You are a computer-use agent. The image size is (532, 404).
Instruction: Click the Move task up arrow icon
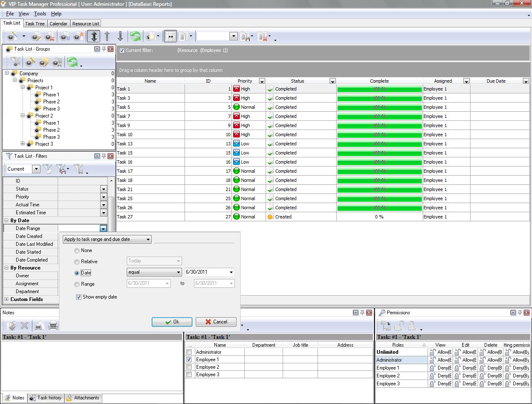107,37
